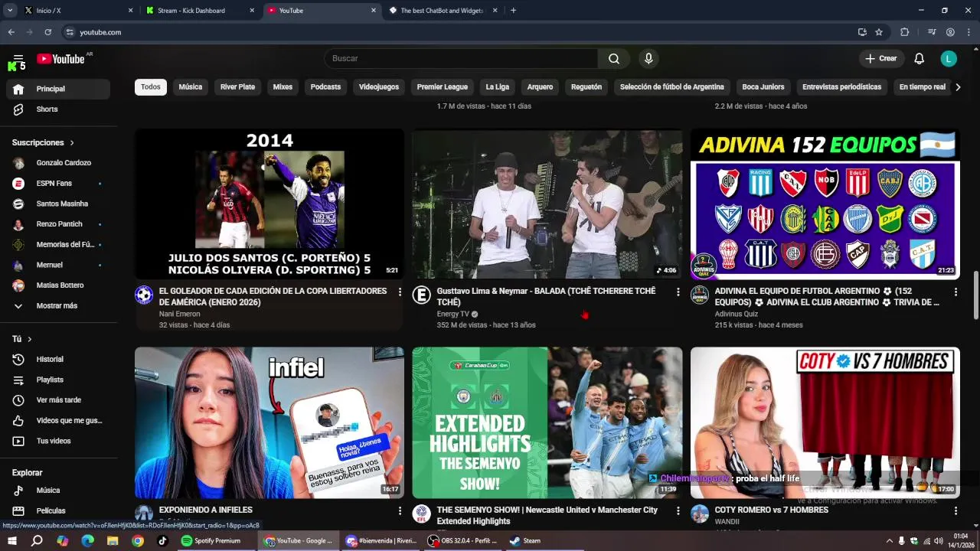Click the YouTube logo

[61, 59]
